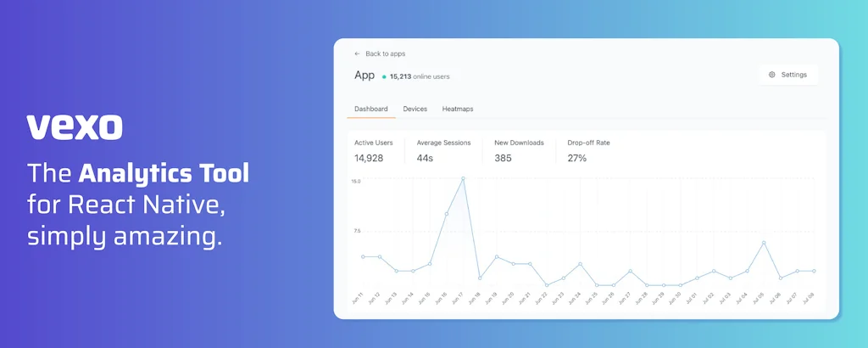Click the vexo logo

[75, 127]
